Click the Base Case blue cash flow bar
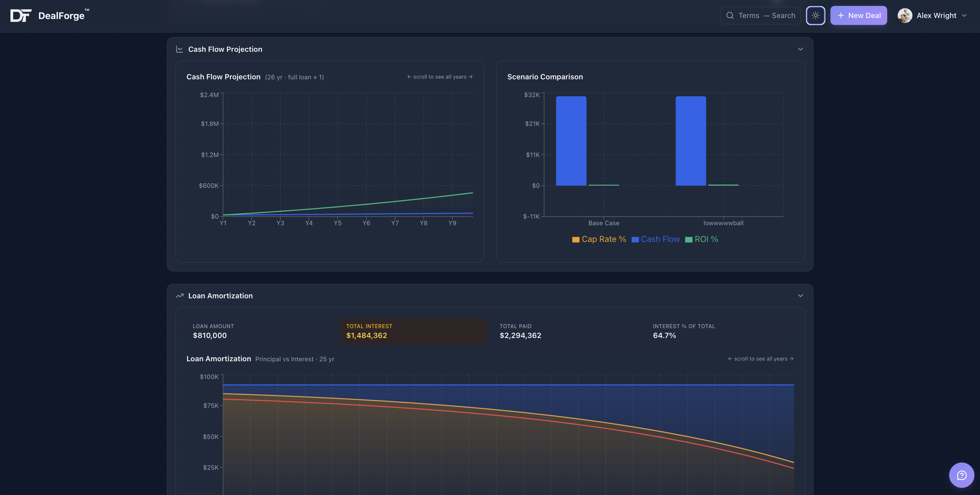This screenshot has width=980, height=495. click(571, 141)
